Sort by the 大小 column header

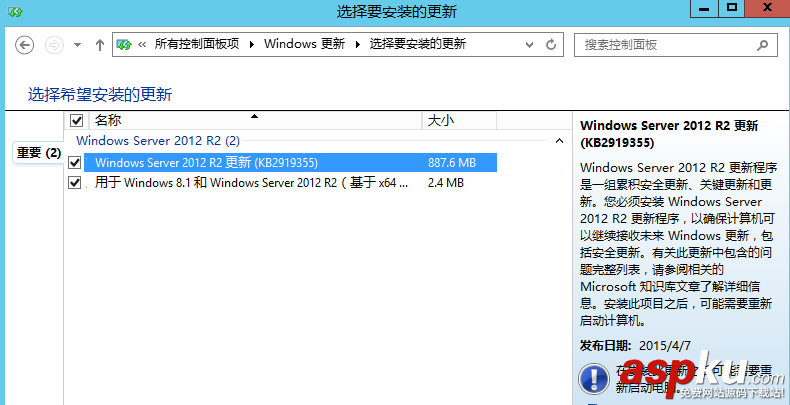tap(459, 120)
